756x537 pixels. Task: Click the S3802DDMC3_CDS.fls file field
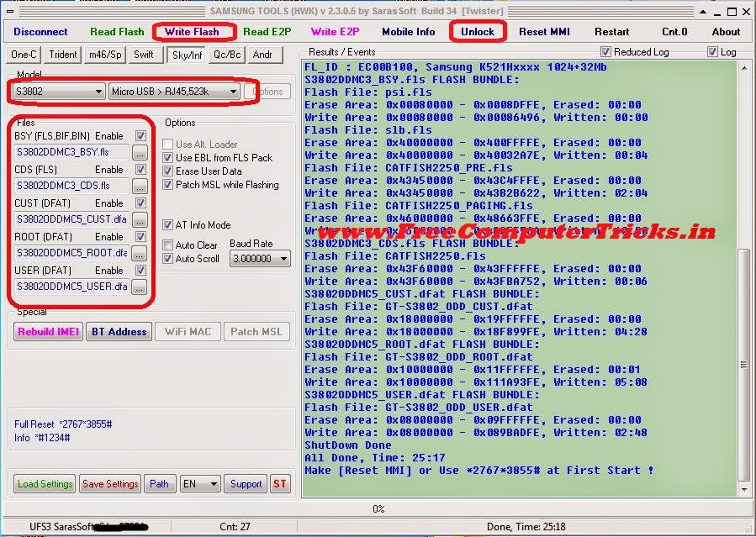click(x=71, y=186)
